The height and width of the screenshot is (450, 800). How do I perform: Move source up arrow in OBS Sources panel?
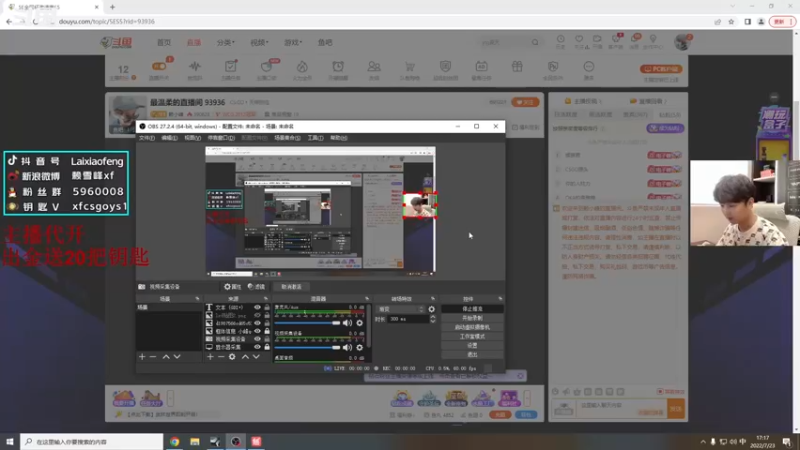pyautogui.click(x=245, y=357)
